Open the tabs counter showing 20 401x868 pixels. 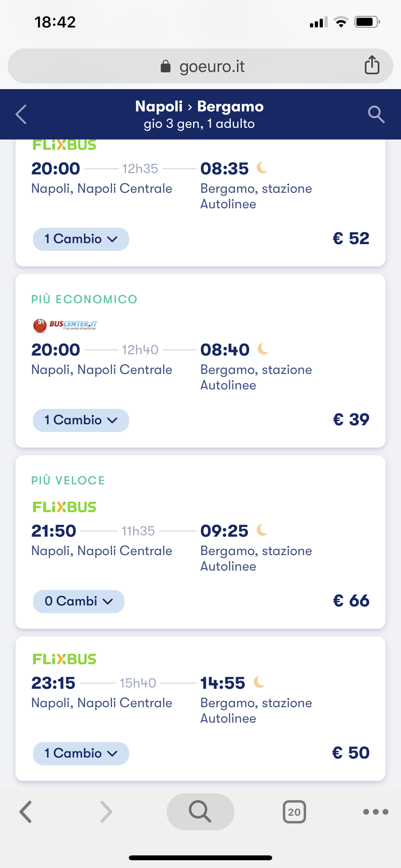(x=294, y=812)
